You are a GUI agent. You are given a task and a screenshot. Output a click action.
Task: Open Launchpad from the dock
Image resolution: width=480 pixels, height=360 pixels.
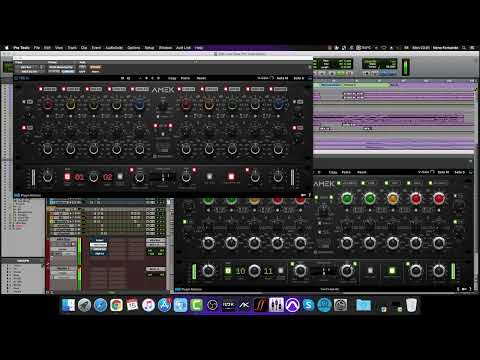pos(84,305)
